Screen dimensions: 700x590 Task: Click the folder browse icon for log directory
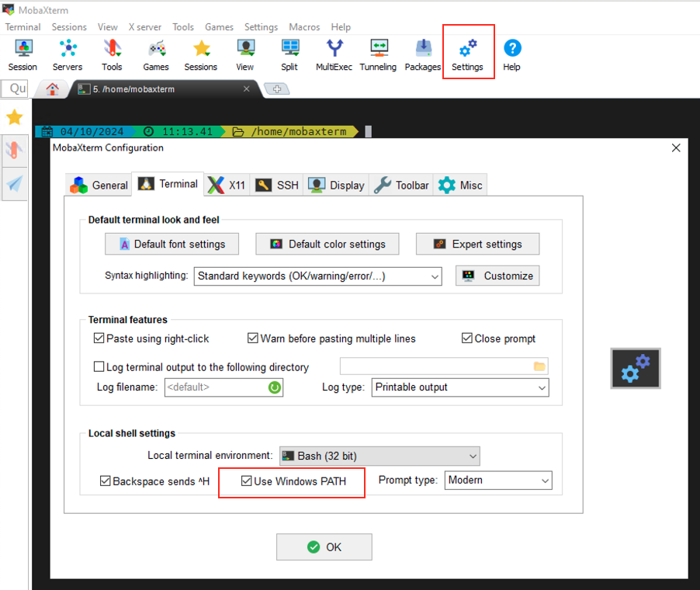(x=539, y=366)
